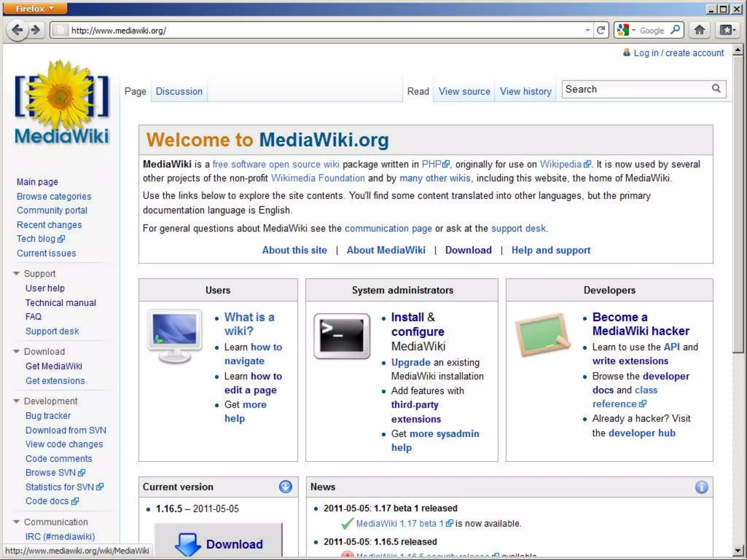Open Recent changes in the sidebar
Screen dimensions: 747x560
[x=49, y=225]
